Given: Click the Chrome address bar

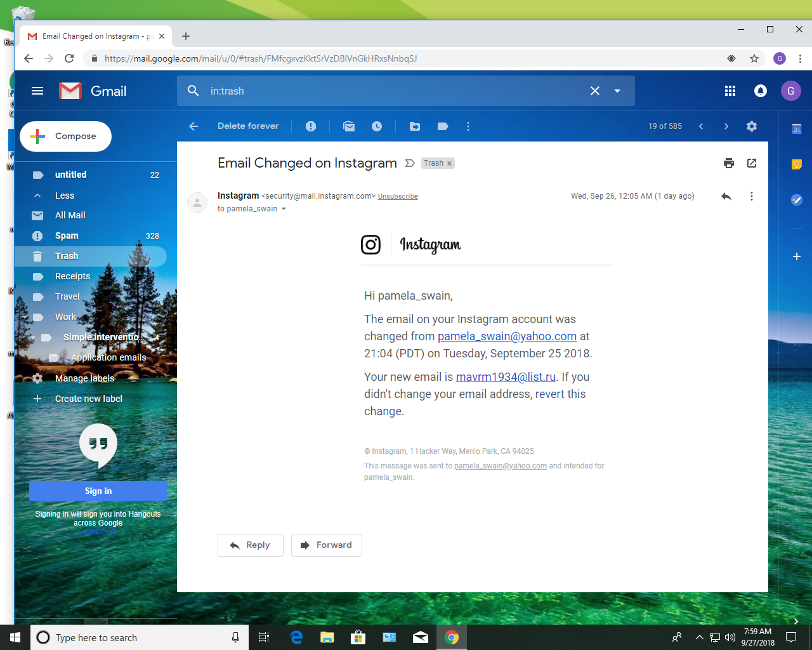Looking at the screenshot, I should coord(406,58).
